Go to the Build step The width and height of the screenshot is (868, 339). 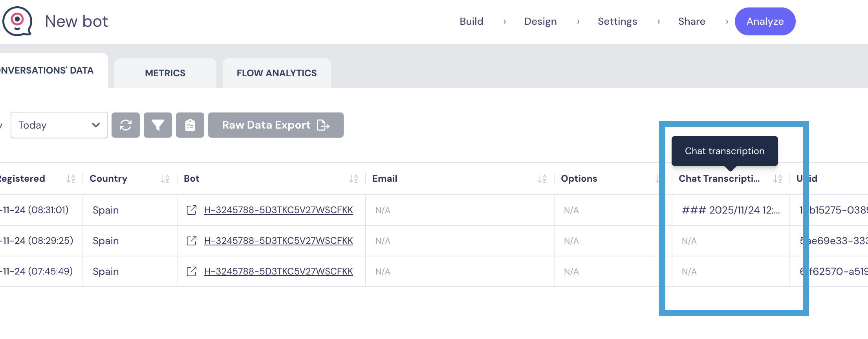(x=471, y=21)
